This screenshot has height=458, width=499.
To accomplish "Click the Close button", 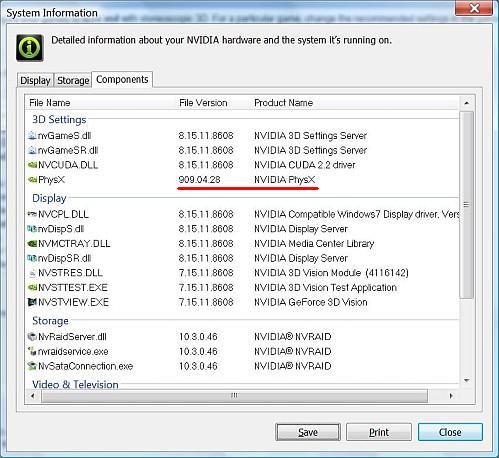I will 450,432.
